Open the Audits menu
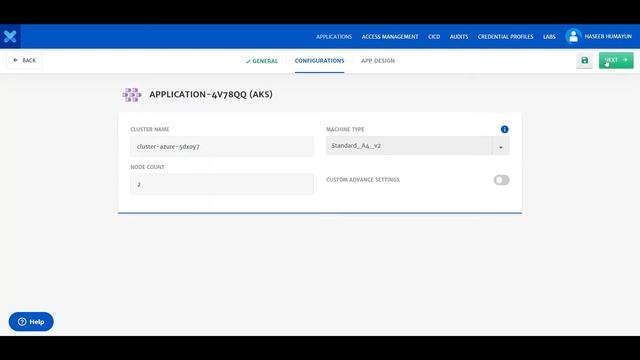The height and width of the screenshot is (360, 640). pyautogui.click(x=459, y=37)
